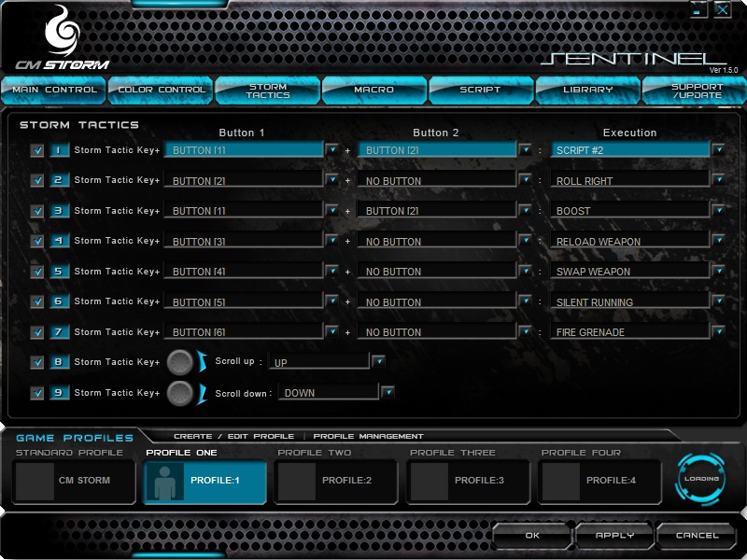
Task: Uncheck Storm Tactic Key 7 checkbox
Action: tap(36, 332)
